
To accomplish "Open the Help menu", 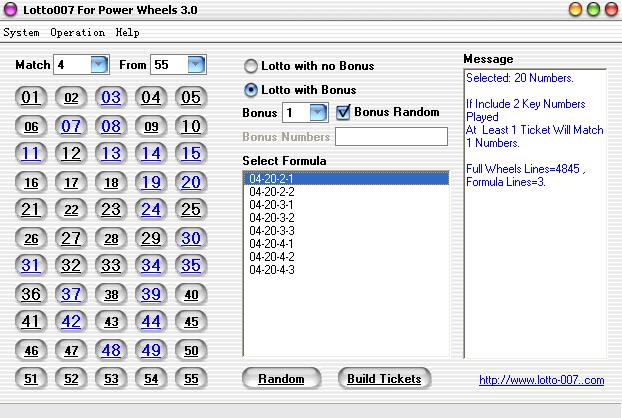I will 127,33.
